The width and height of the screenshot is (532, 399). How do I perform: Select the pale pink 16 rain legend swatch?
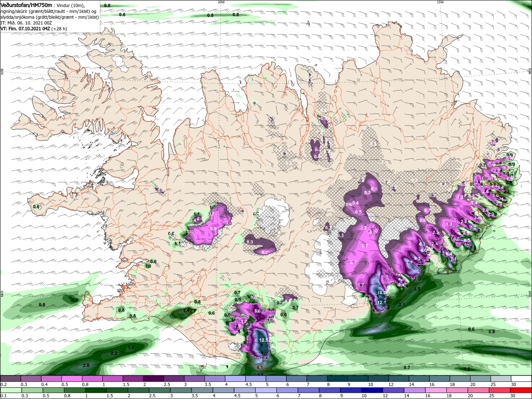[436, 390]
